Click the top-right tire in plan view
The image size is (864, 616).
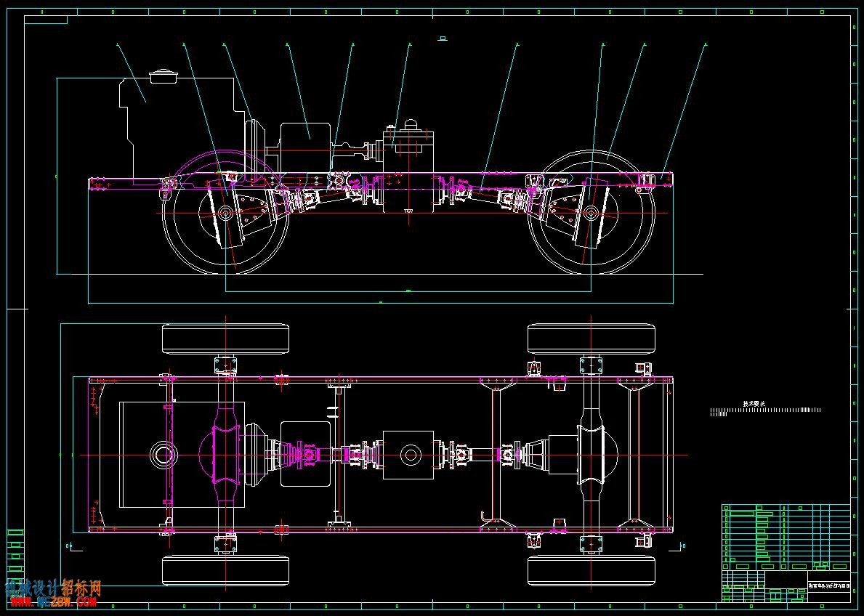[592, 339]
